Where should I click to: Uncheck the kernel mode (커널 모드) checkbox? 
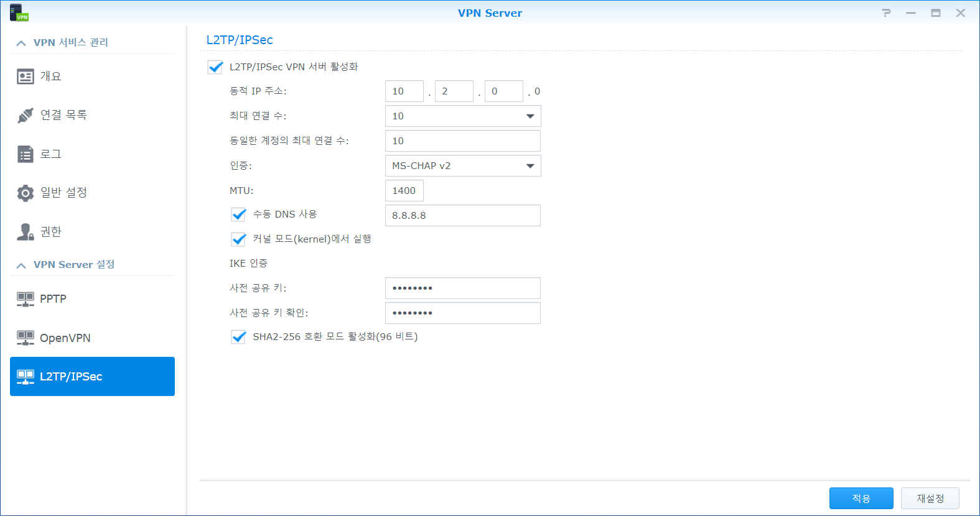coord(238,239)
